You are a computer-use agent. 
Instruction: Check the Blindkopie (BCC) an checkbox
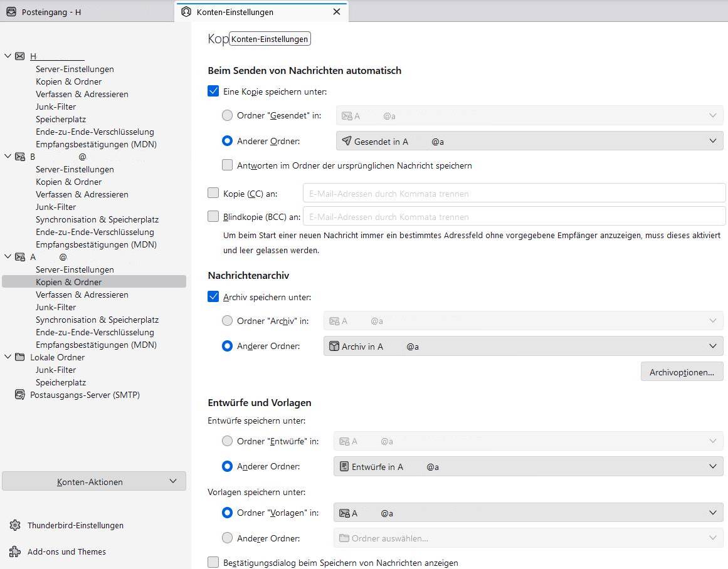(x=213, y=216)
